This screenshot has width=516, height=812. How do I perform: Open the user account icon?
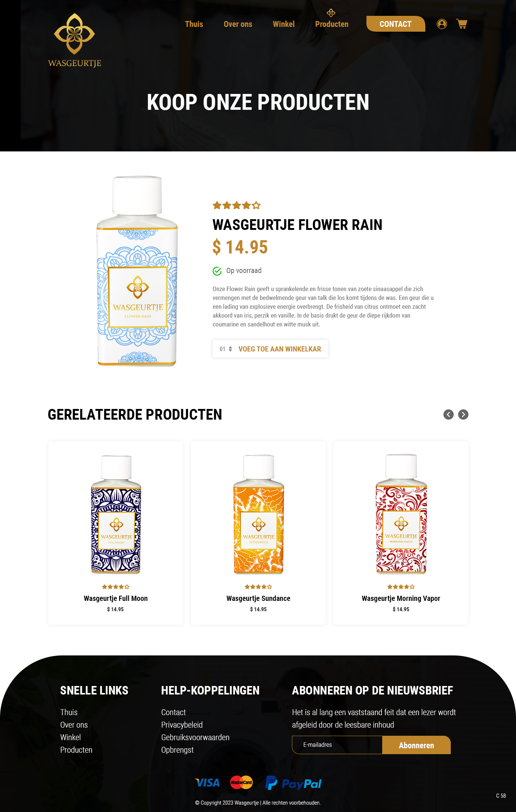442,24
